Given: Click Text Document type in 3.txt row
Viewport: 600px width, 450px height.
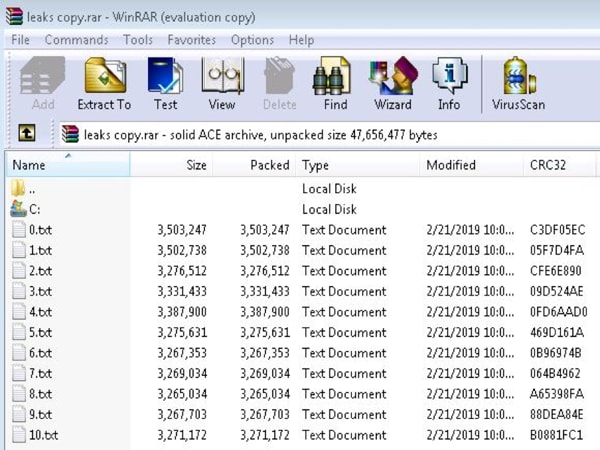Looking at the screenshot, I should tap(344, 292).
